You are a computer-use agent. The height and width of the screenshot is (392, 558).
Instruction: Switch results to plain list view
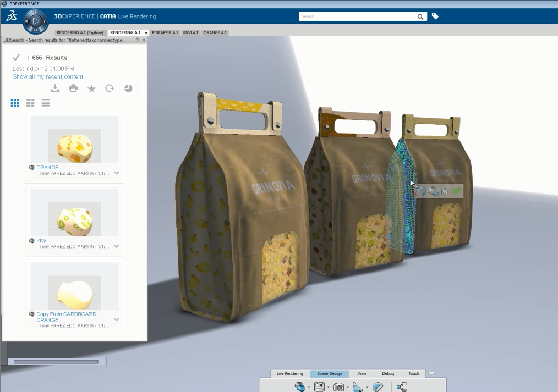[x=46, y=103]
